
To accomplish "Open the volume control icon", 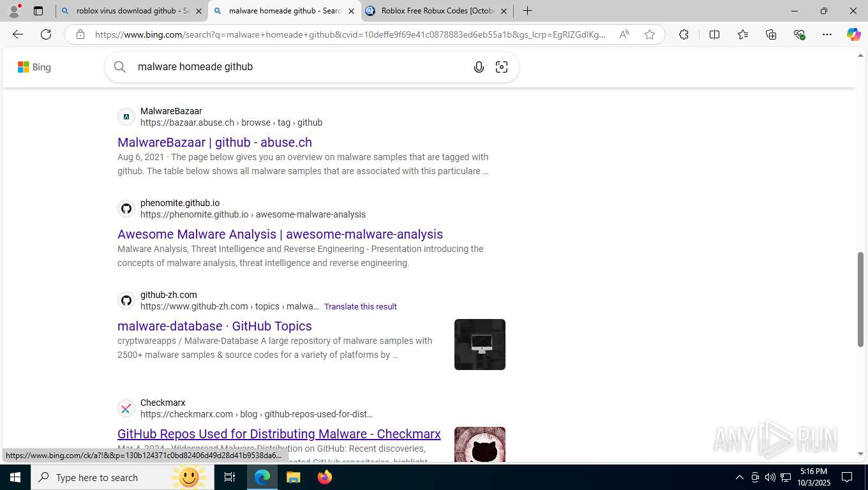I will coord(770,477).
